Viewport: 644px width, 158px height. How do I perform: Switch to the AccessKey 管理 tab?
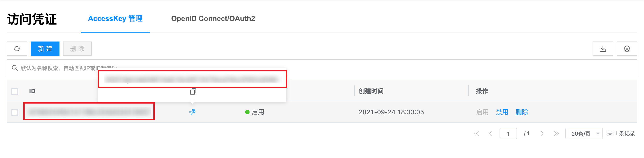pyautogui.click(x=115, y=19)
